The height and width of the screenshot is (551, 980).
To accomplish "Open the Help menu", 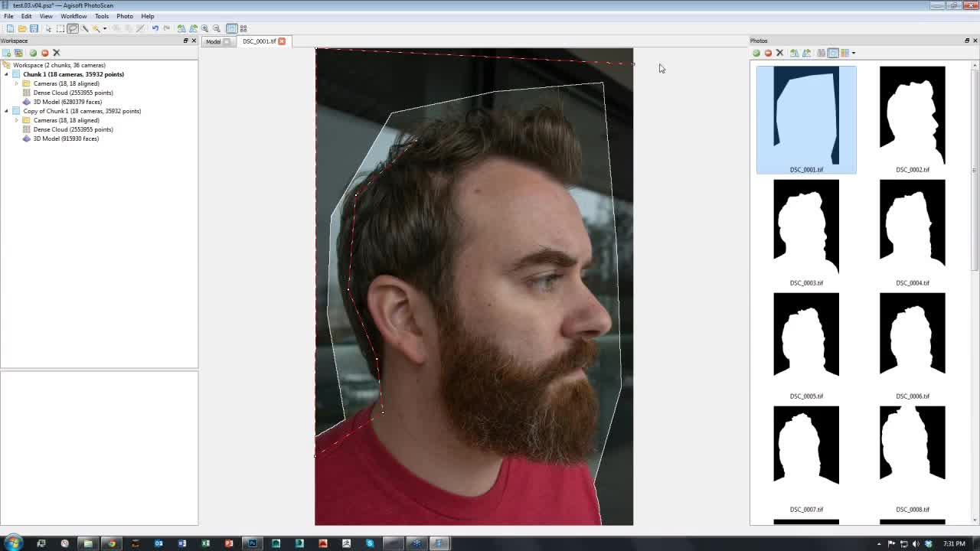I will (x=148, y=16).
